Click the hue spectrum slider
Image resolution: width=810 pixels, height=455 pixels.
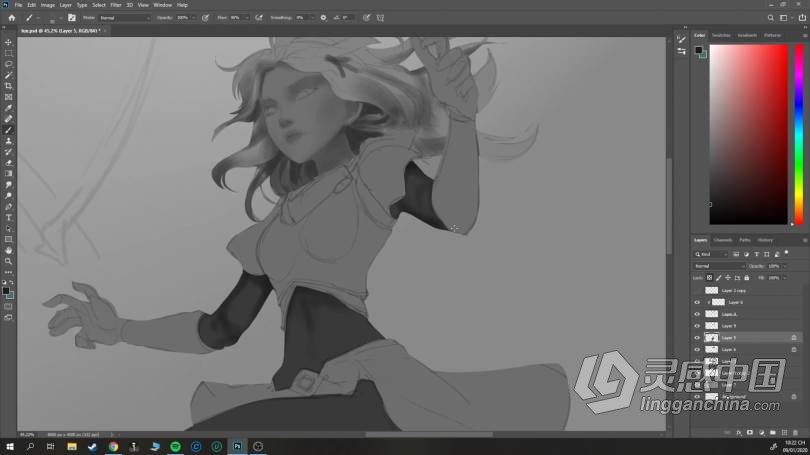click(799, 134)
